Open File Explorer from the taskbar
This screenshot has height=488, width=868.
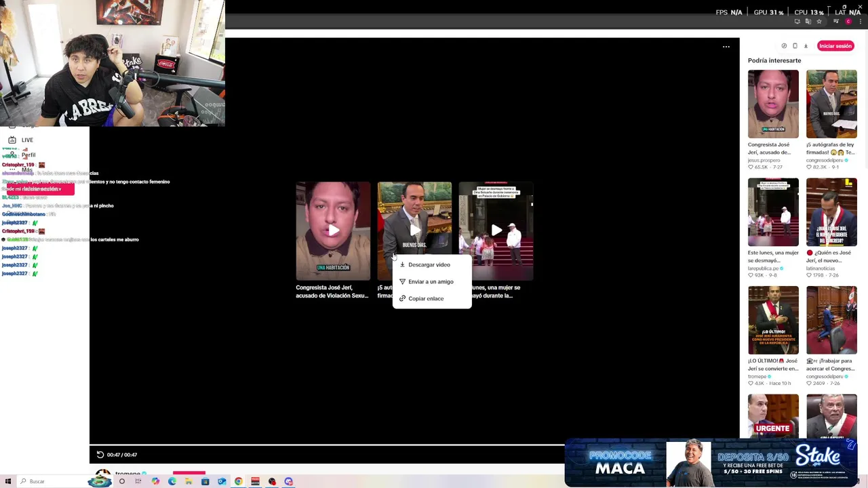click(189, 481)
